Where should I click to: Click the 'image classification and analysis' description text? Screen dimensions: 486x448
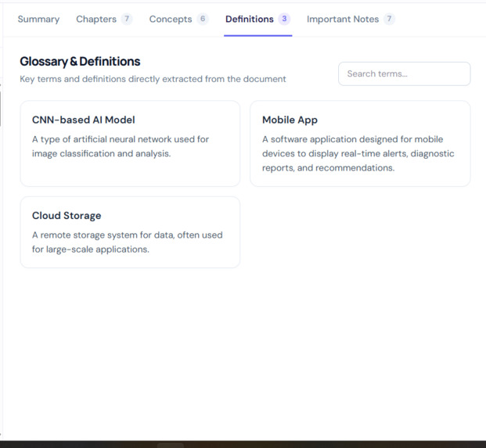click(x=102, y=153)
